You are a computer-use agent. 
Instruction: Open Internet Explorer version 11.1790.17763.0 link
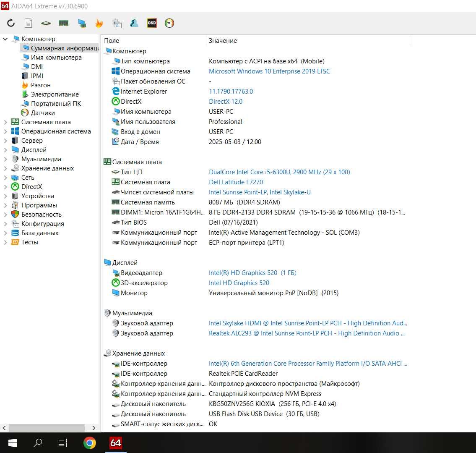(231, 92)
